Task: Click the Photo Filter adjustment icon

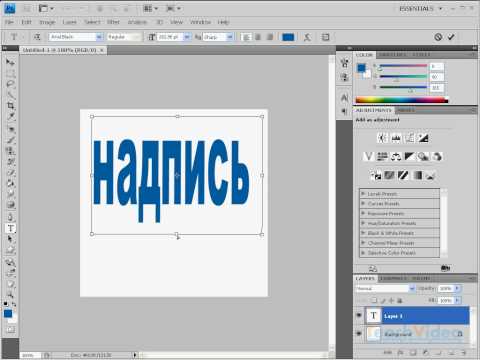Action: click(x=423, y=156)
